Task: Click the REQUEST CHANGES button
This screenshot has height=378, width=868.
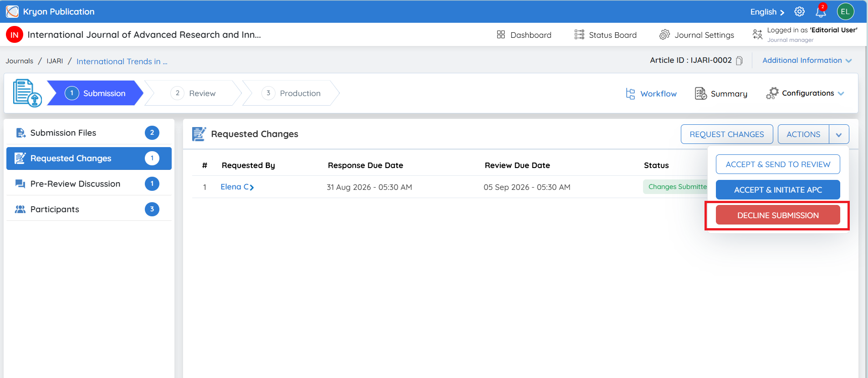Action: (727, 134)
